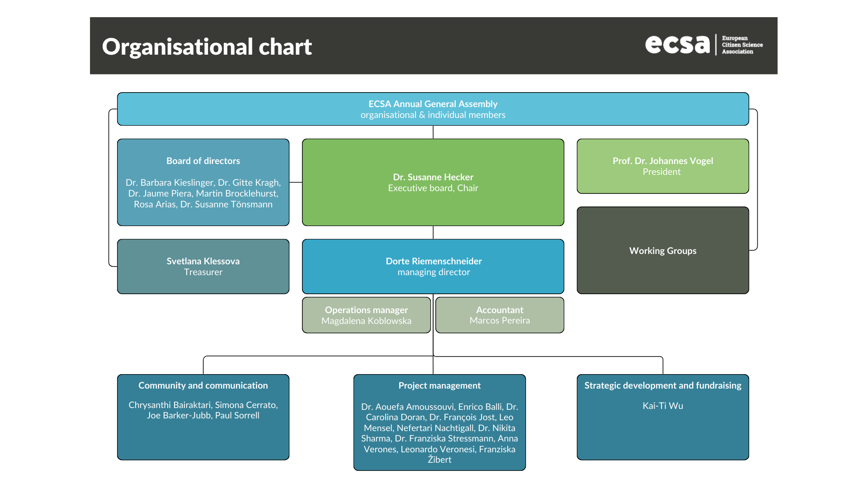This screenshot has height=488, width=868.
Task: Open the ECSA Annual General Assembly box
Action: pos(433,108)
